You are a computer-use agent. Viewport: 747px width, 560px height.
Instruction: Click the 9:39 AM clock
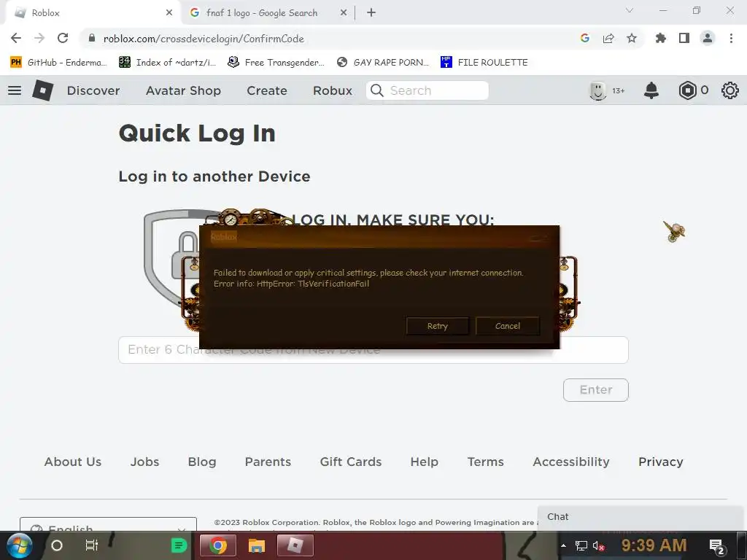(654, 545)
